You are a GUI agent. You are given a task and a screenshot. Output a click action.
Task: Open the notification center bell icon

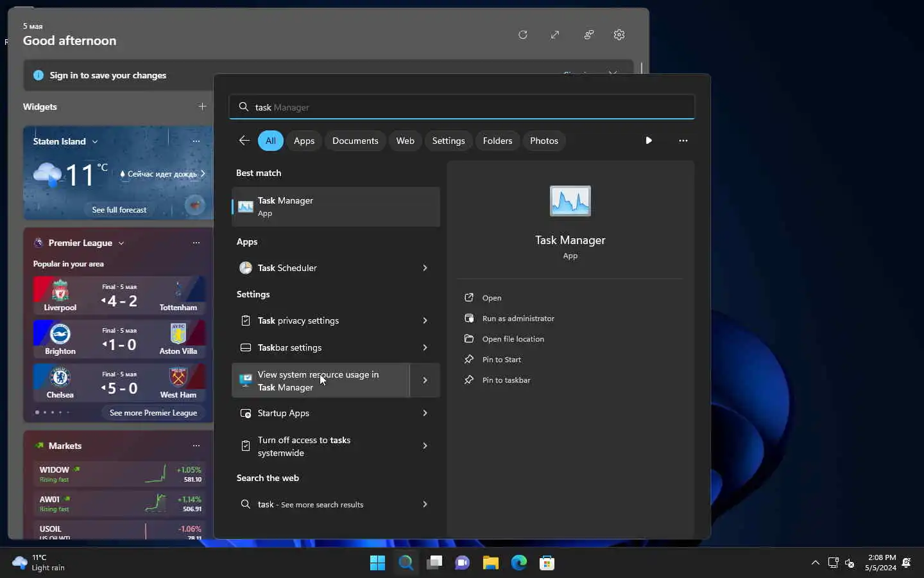pos(907,563)
